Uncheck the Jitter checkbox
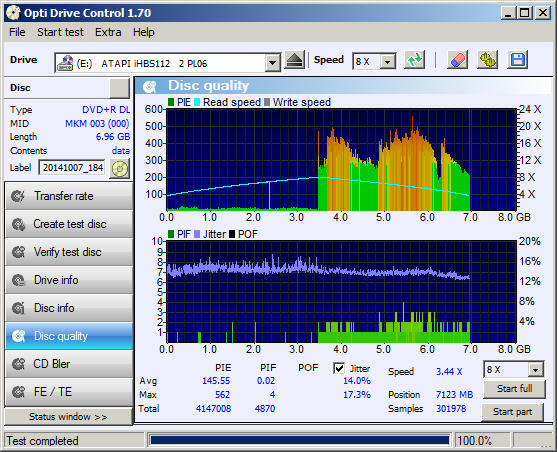 [339, 368]
